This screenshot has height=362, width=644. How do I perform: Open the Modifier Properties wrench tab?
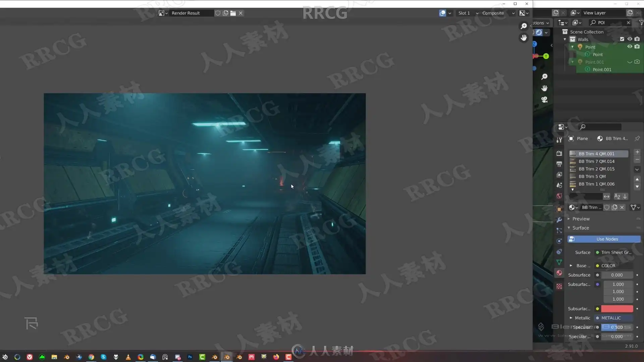pos(559,220)
